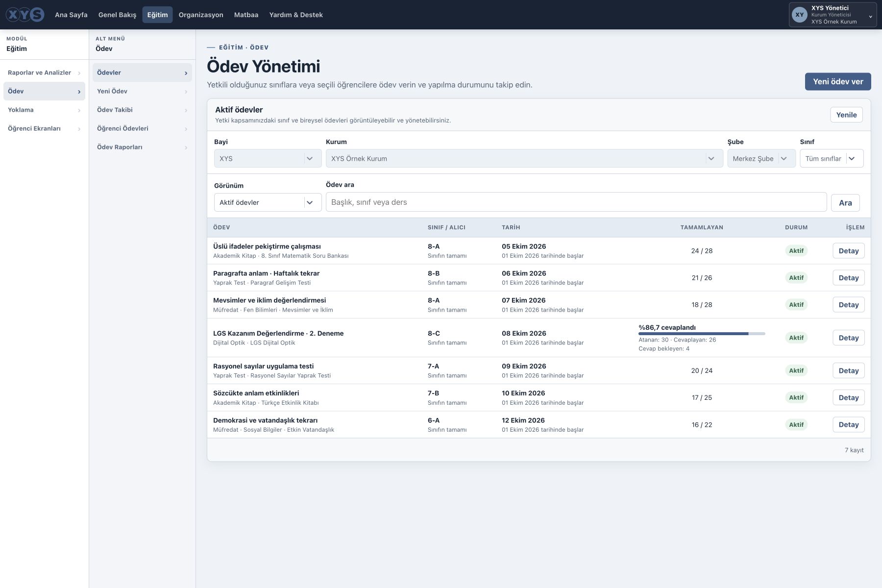Open the XY user avatar
882x588 pixels.
(x=800, y=15)
